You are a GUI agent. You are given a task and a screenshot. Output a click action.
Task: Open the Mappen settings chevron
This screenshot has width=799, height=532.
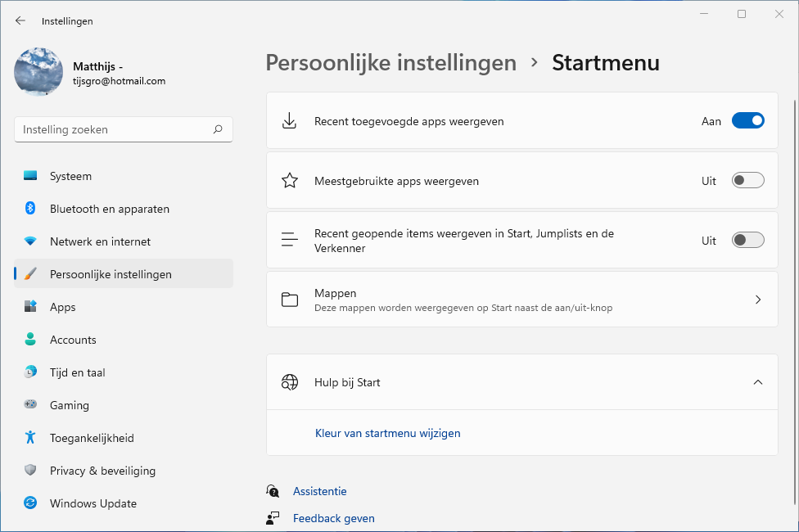[757, 300]
